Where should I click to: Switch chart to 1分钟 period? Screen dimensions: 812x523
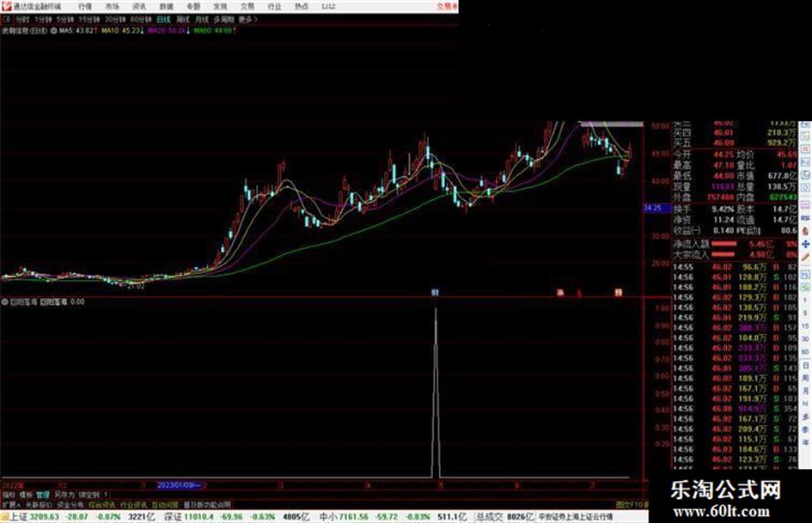(43, 19)
